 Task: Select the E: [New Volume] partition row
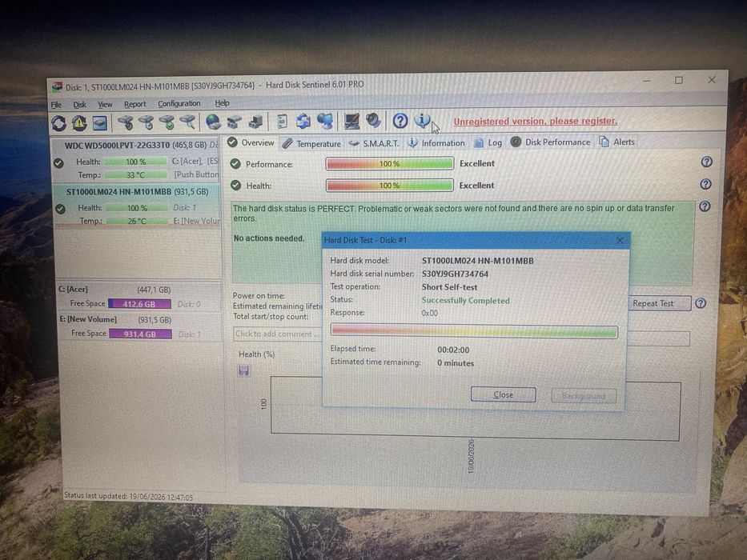point(139,326)
